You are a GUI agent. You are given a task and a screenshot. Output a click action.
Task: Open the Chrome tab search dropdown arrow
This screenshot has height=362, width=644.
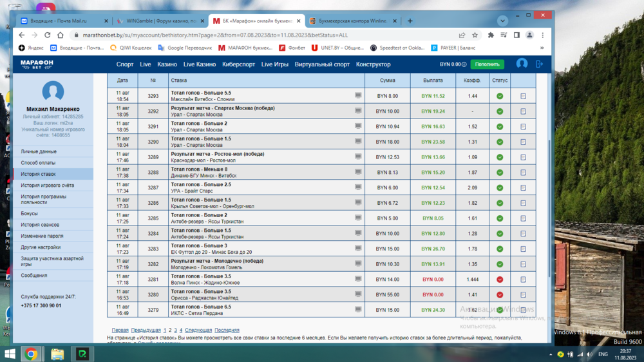click(x=503, y=21)
